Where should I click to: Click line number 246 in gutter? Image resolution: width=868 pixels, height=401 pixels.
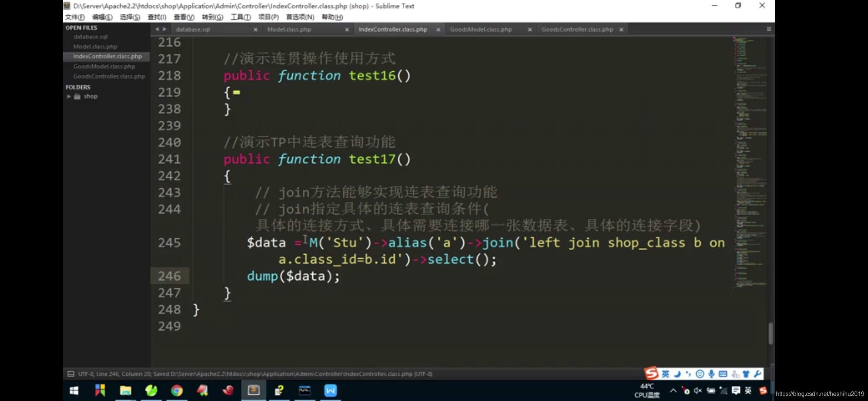coord(170,276)
